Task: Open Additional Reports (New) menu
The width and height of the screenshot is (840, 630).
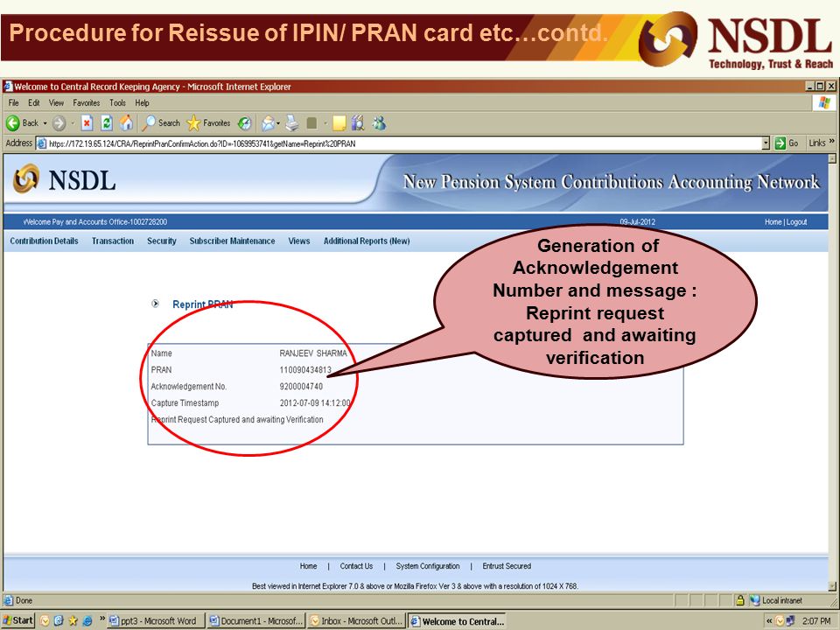Action: 367,241
